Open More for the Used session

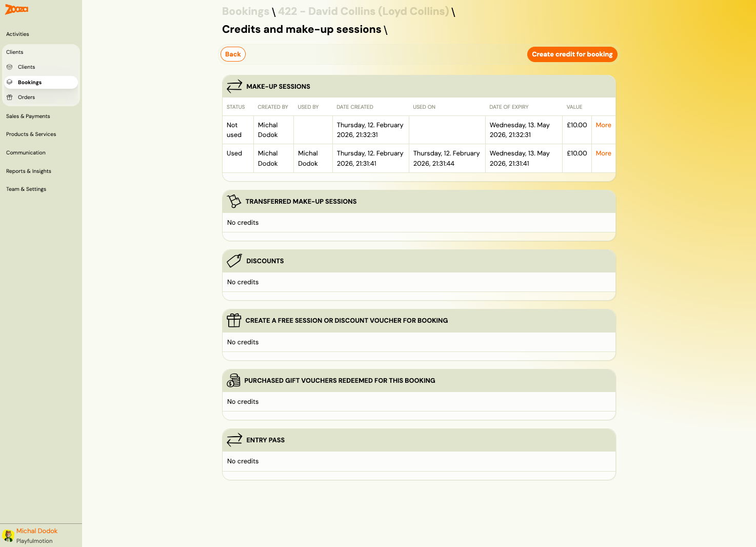603,153
